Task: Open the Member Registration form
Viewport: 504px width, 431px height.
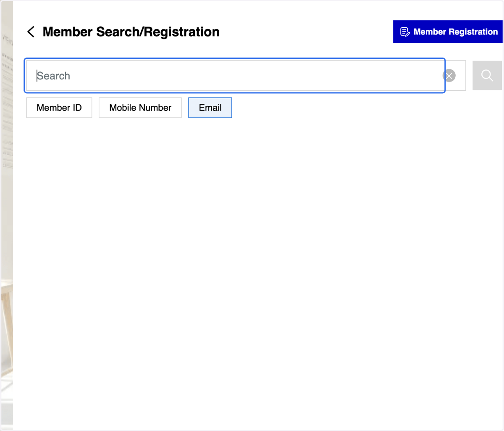Action: (448, 32)
